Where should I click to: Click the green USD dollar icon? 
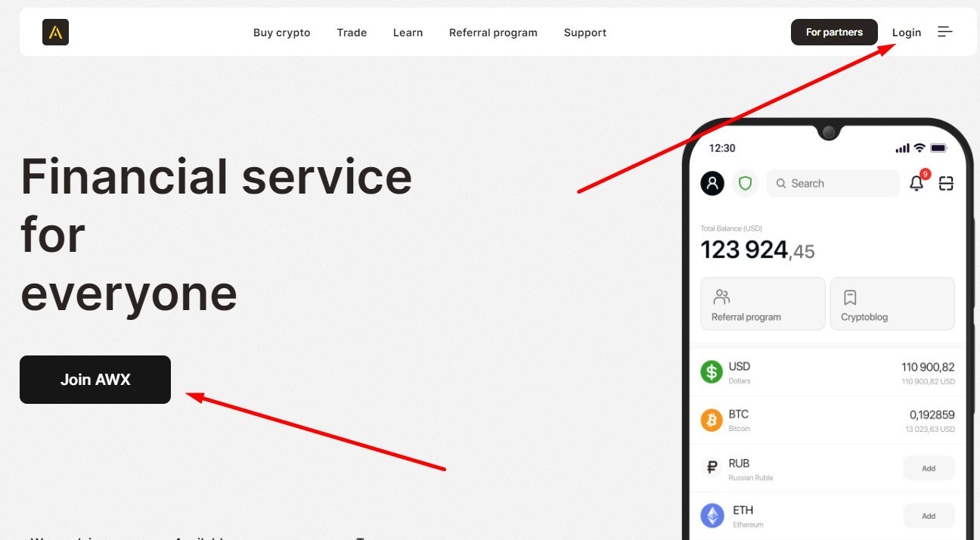pyautogui.click(x=712, y=372)
